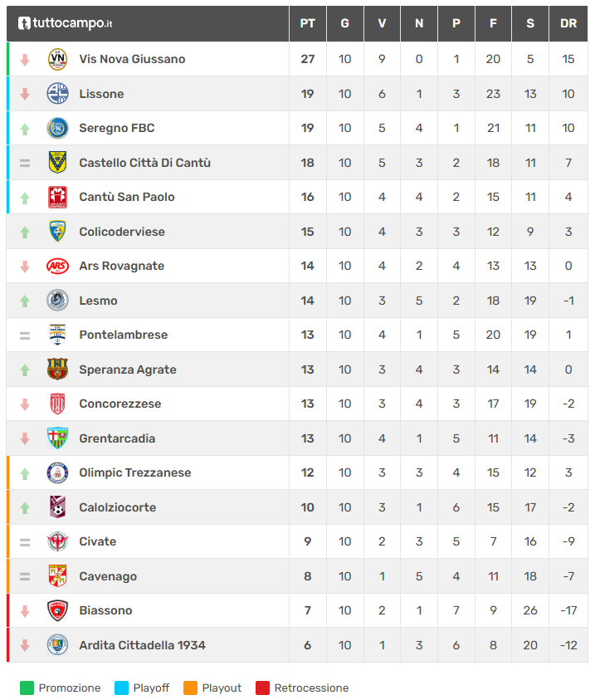Click the green Promozione legend swatch
The width and height of the screenshot is (595, 700).
27,688
